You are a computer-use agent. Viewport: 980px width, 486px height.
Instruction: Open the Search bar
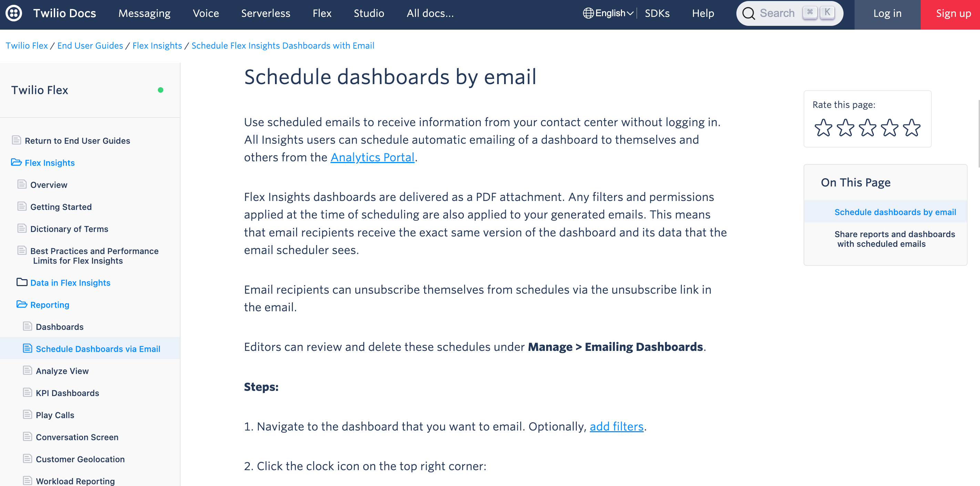point(789,12)
